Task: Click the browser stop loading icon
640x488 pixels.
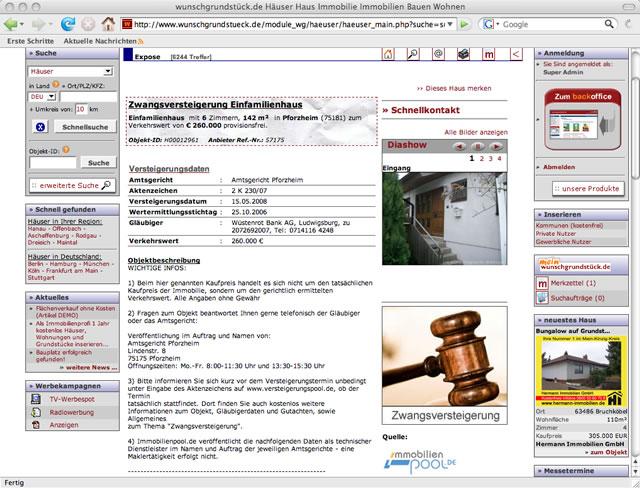Action: pos(88,24)
